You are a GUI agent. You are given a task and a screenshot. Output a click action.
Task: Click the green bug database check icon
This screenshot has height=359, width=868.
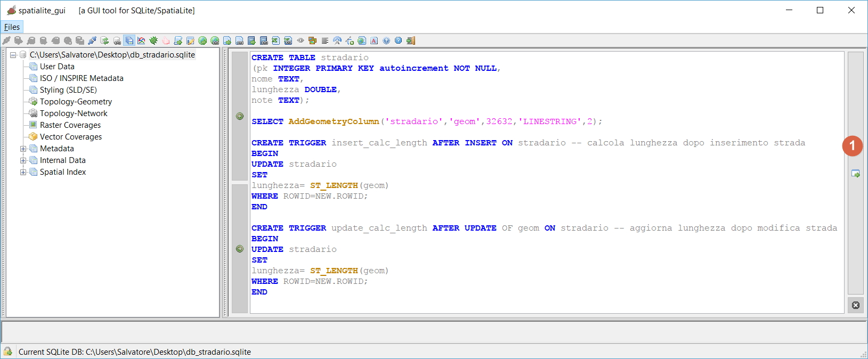pos(153,40)
